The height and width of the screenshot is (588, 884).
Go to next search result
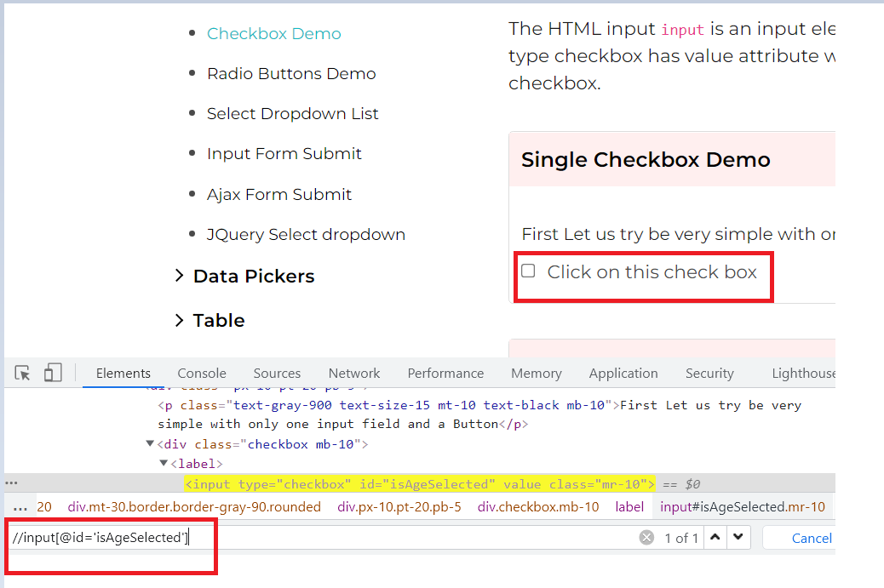click(x=738, y=537)
